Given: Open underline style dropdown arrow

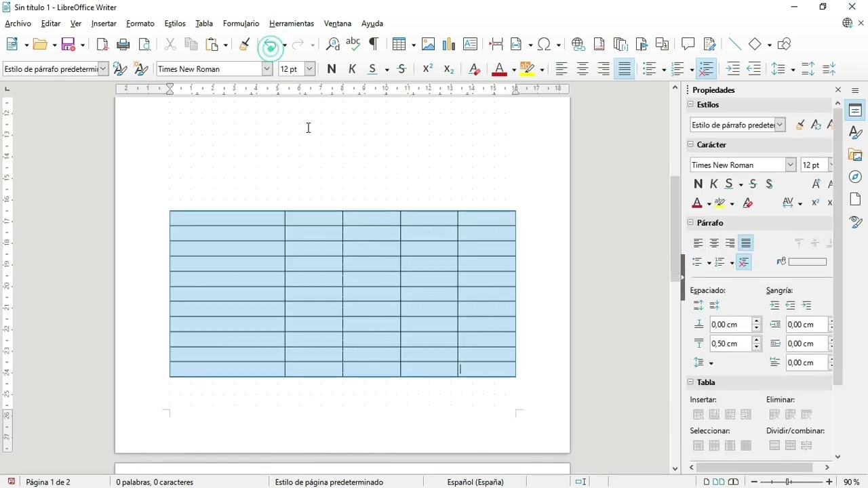Looking at the screenshot, I should pos(387,69).
